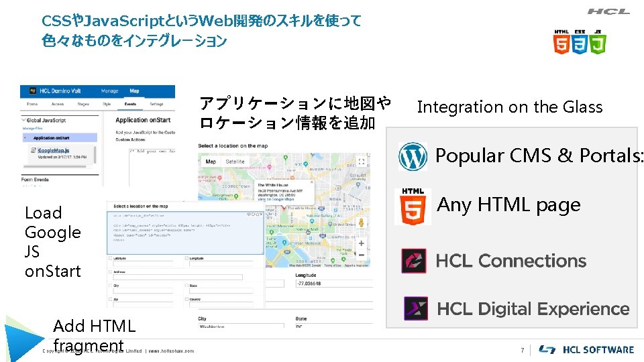Click the HCL Digital Experience icon
Image resolution: width=644 pixels, height=362 pixels.
416,308
